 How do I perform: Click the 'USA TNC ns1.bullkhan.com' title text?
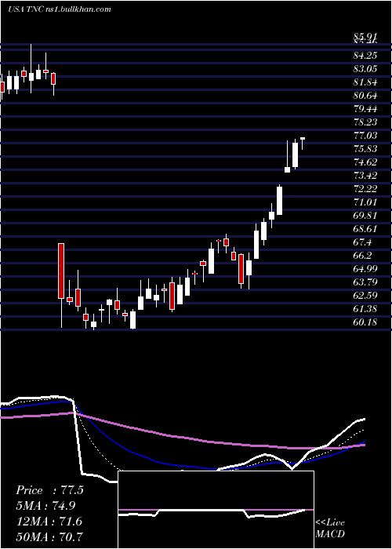coord(60,9)
